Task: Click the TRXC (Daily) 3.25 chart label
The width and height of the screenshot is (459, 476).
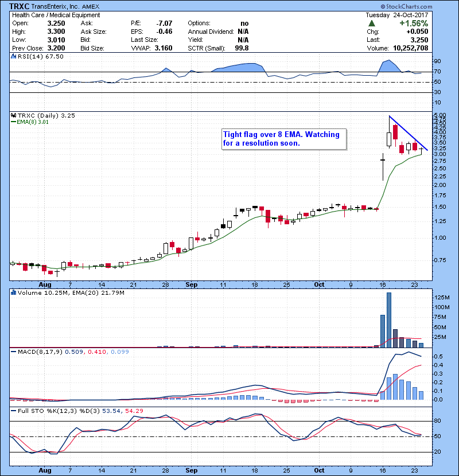Action: click(46, 115)
